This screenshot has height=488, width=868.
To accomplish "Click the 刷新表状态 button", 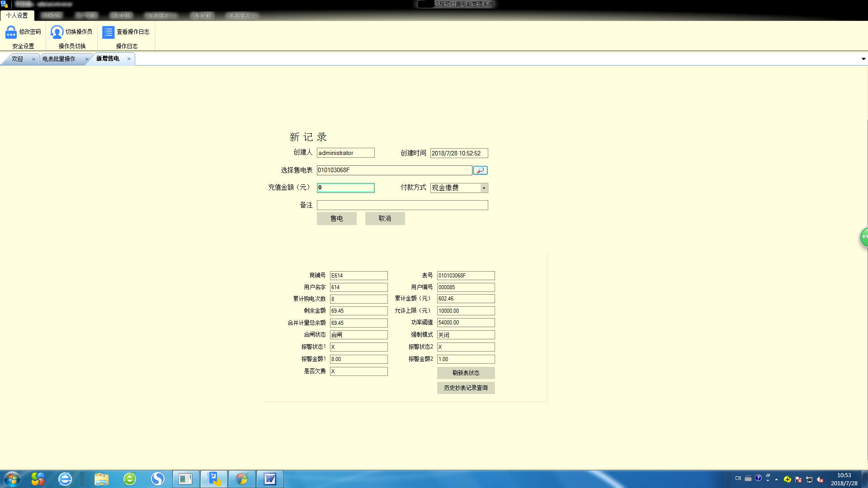I will 466,373.
